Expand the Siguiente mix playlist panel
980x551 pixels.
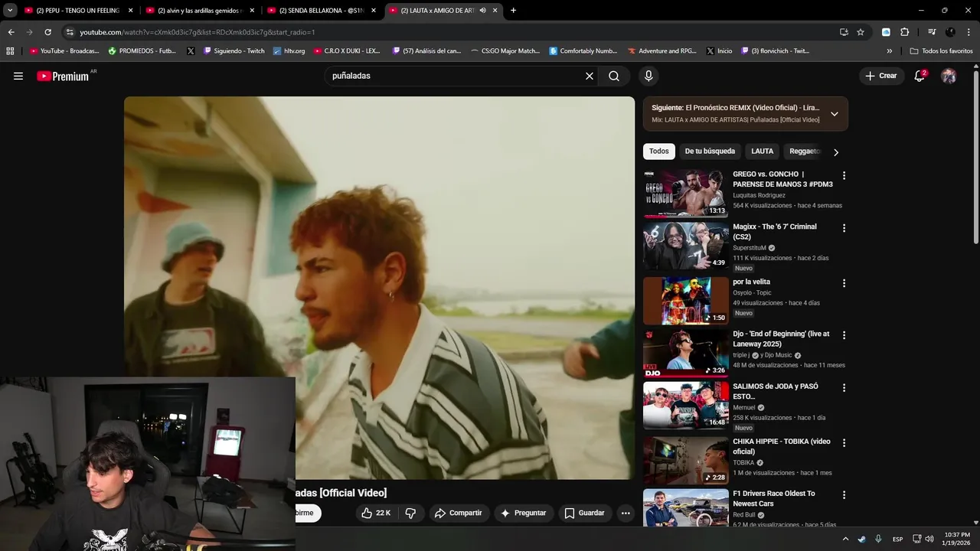835,114
